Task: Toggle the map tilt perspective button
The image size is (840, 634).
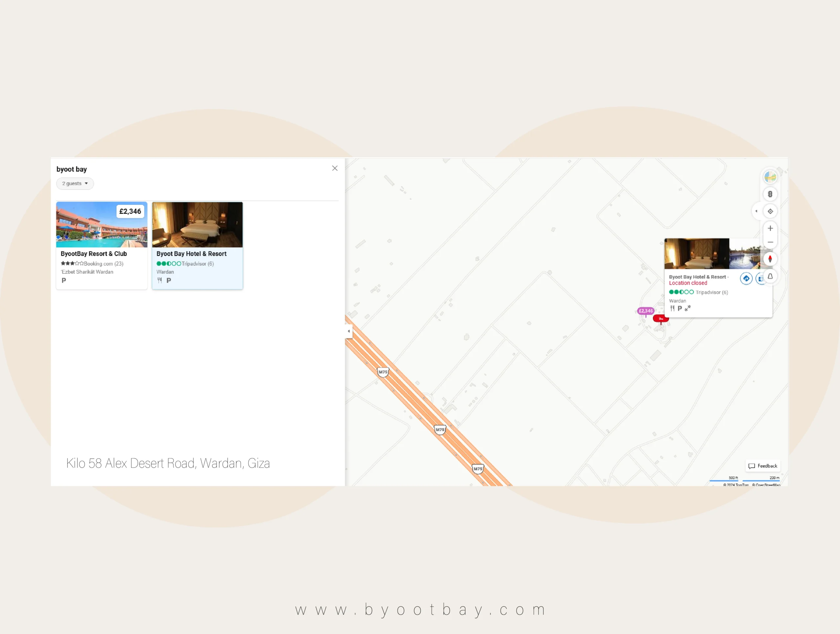Action: [770, 276]
